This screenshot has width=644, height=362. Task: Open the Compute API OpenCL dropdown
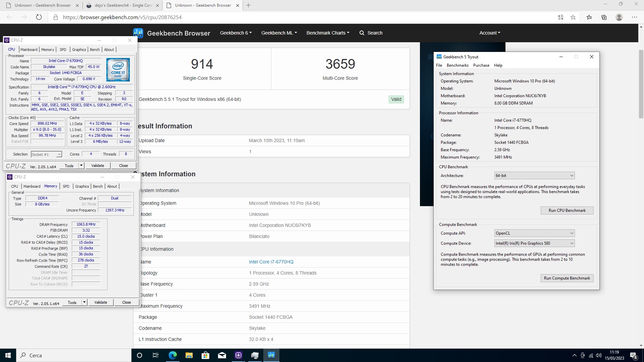tap(534, 233)
